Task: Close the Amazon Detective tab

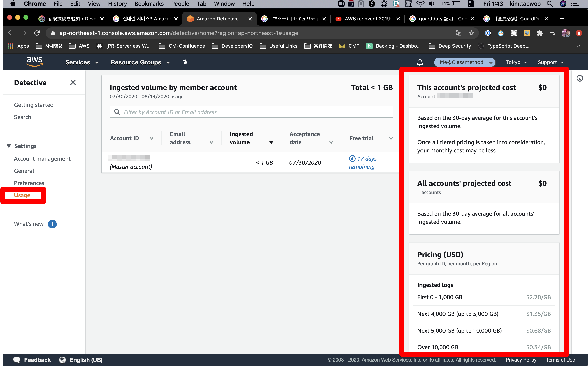Action: pyautogui.click(x=250, y=19)
